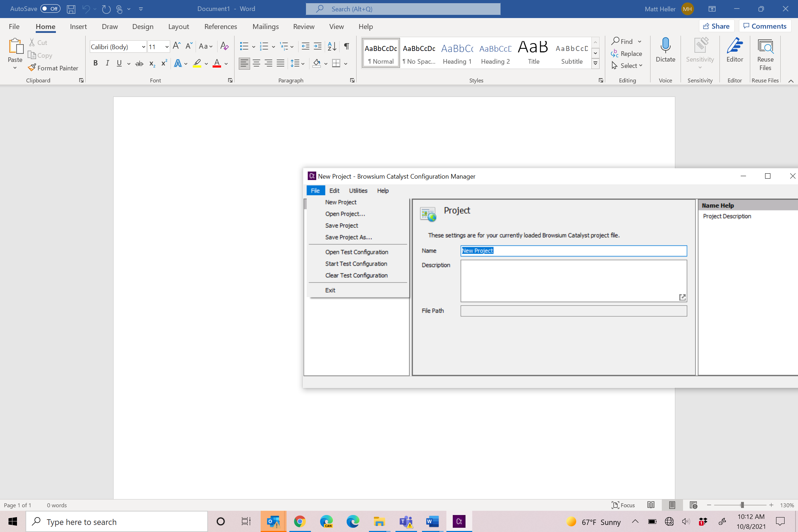Click the Replace button
This screenshot has height=532, width=798.
pos(626,53)
